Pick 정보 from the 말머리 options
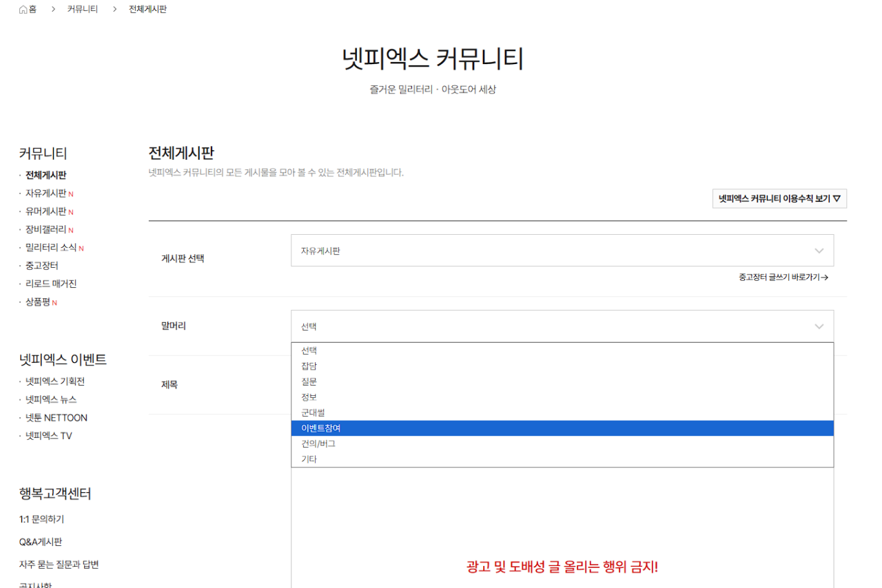 [309, 397]
